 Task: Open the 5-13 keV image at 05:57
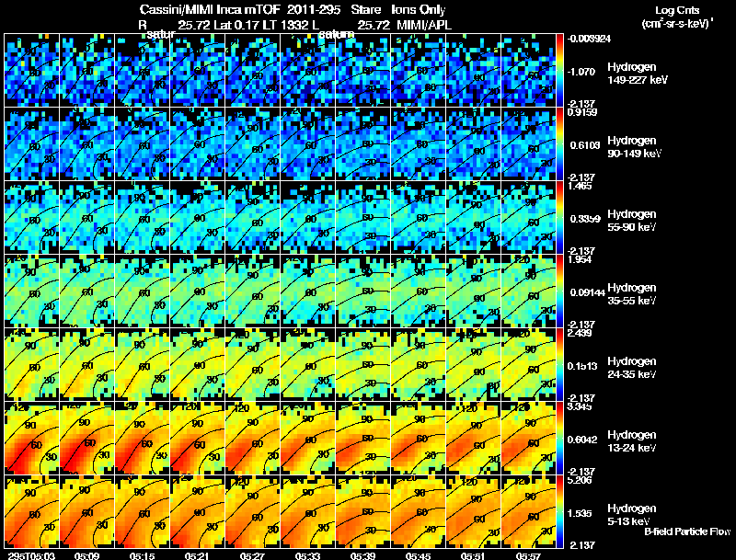click(x=528, y=511)
